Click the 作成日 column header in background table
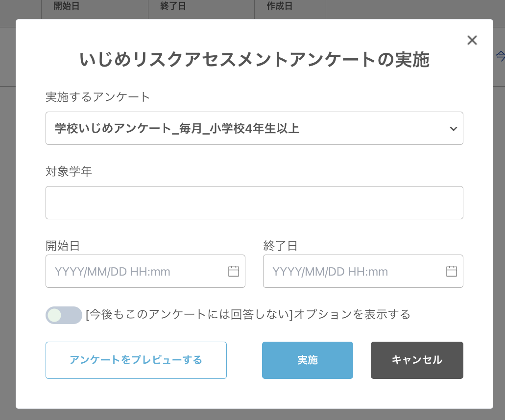505x420 pixels. (x=279, y=6)
